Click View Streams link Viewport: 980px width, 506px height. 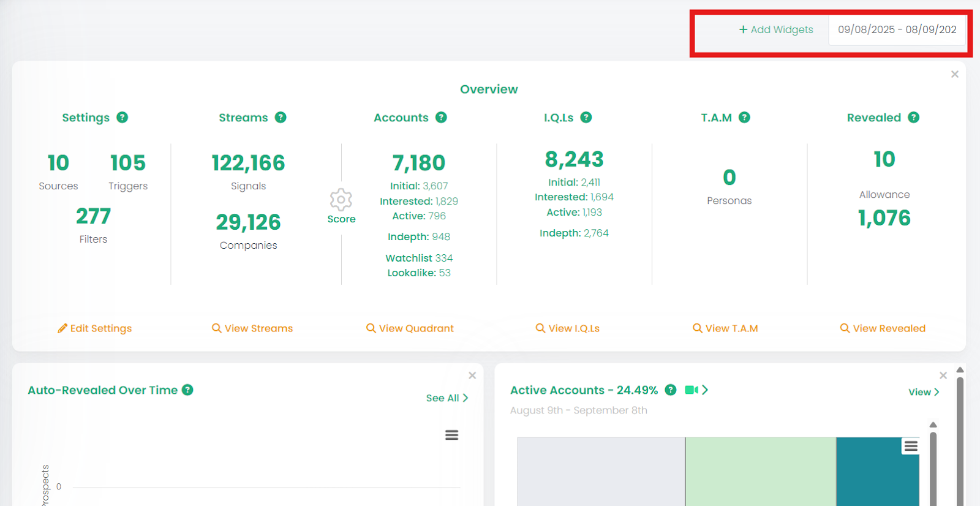click(x=252, y=328)
